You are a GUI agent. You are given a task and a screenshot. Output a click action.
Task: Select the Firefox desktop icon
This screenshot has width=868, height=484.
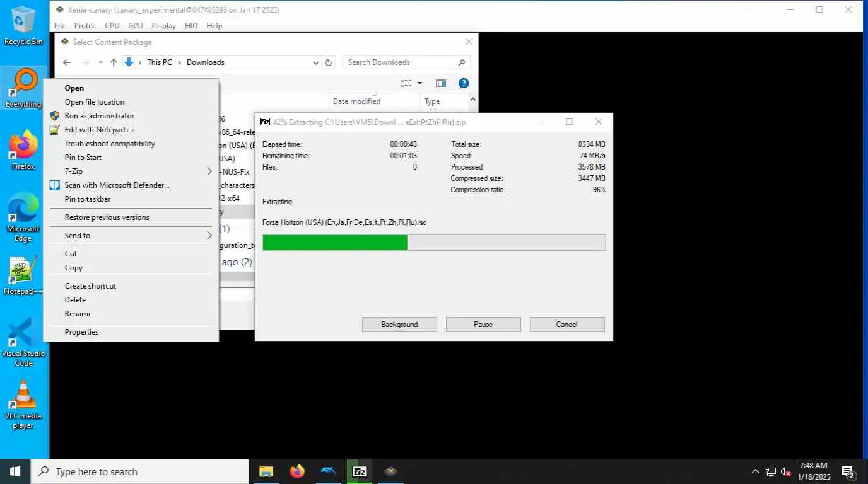23,151
